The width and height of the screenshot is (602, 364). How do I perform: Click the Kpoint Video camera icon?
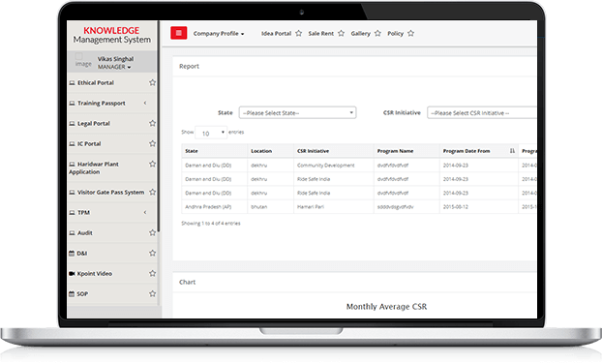[x=72, y=274]
